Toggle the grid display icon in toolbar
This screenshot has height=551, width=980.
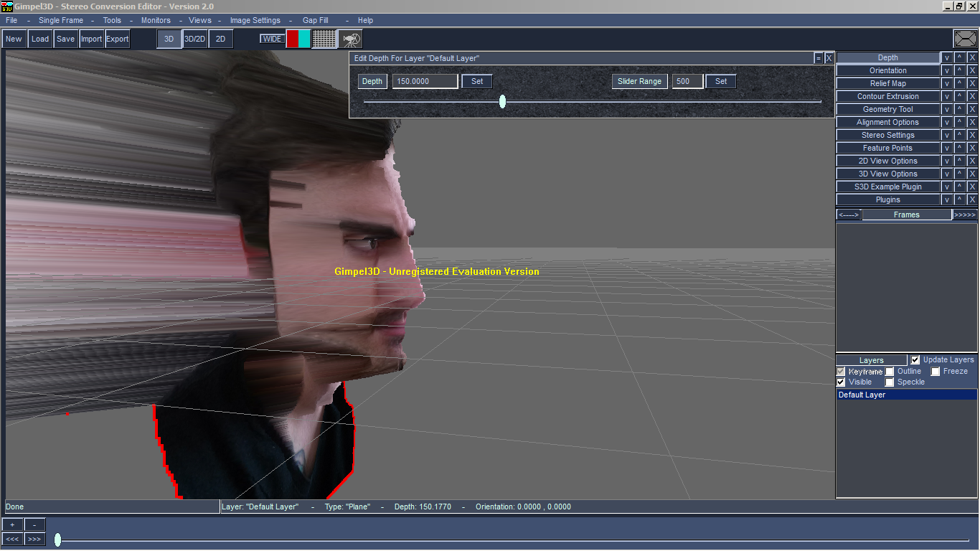click(324, 39)
